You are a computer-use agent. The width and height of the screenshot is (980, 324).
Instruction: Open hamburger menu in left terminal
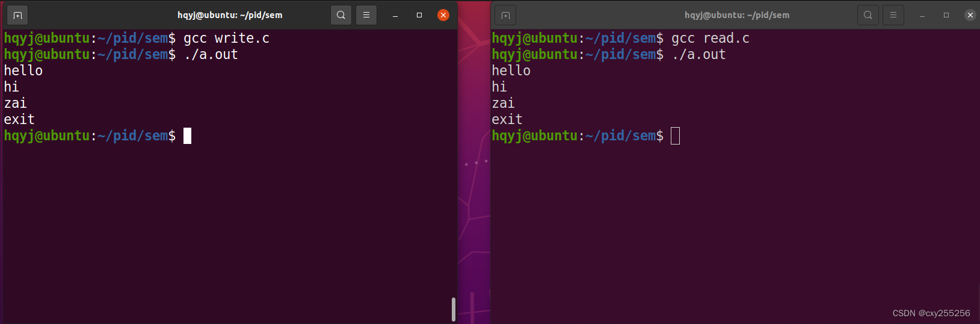[366, 15]
